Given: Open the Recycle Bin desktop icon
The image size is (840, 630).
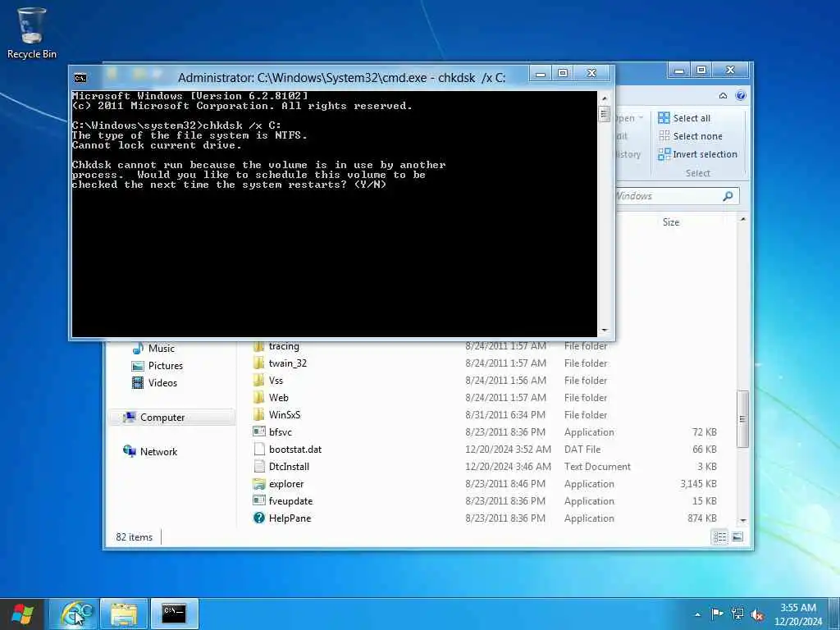Looking at the screenshot, I should 31,33.
